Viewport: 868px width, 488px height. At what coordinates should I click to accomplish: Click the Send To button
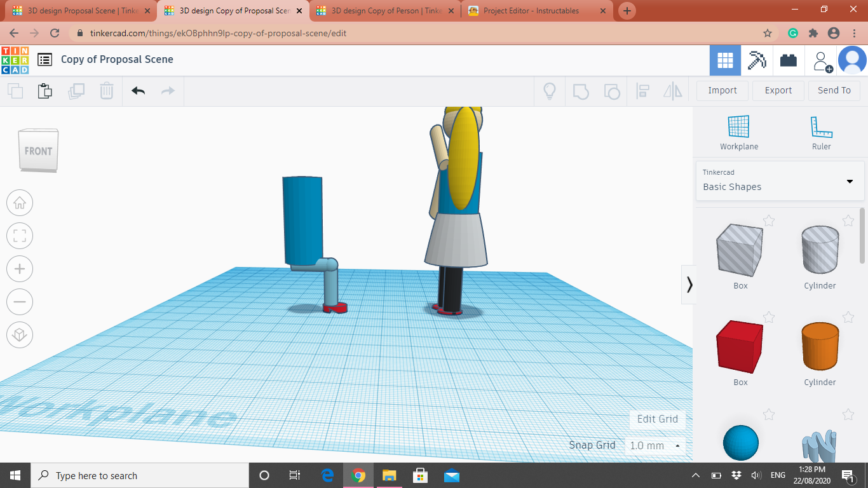834,91
